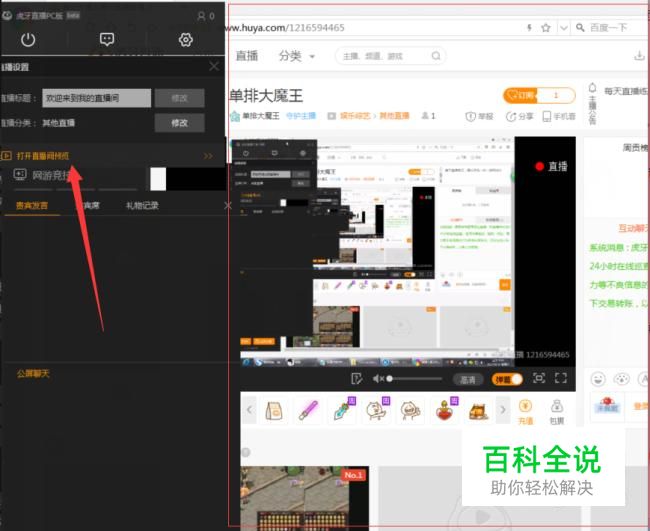Show previous gifts with the left arrow

(x=249, y=410)
